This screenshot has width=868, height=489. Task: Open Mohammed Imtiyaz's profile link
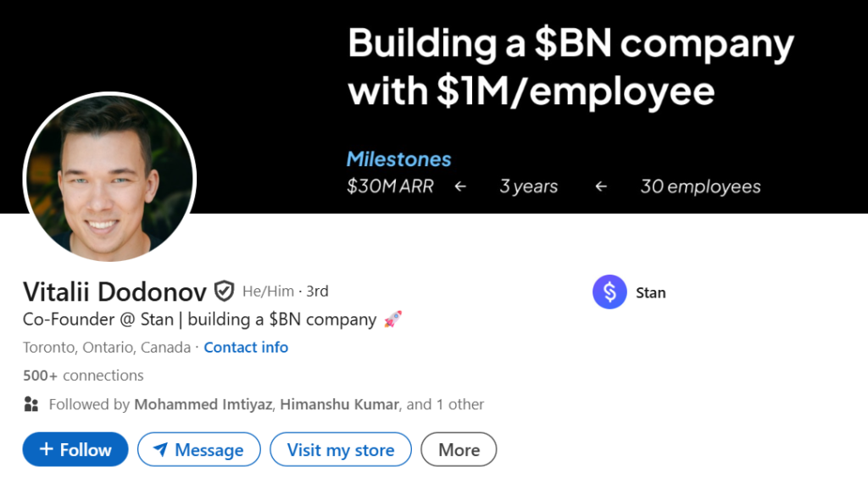[x=203, y=404]
